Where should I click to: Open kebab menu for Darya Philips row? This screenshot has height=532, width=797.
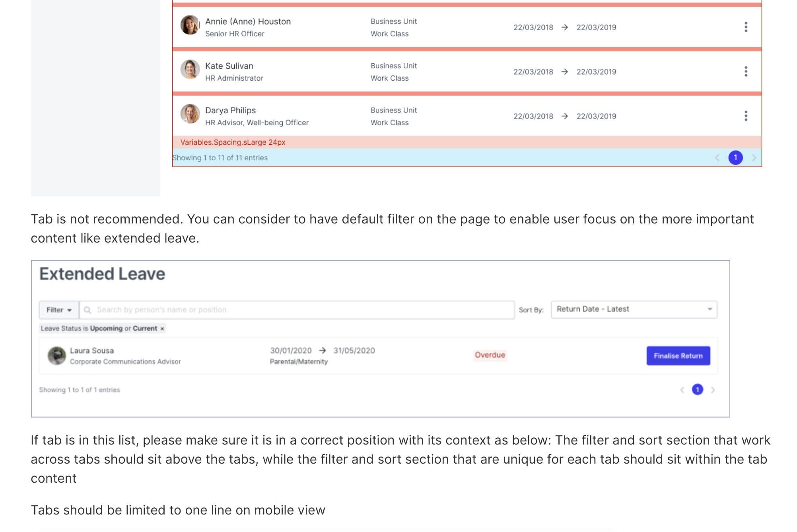pos(746,116)
